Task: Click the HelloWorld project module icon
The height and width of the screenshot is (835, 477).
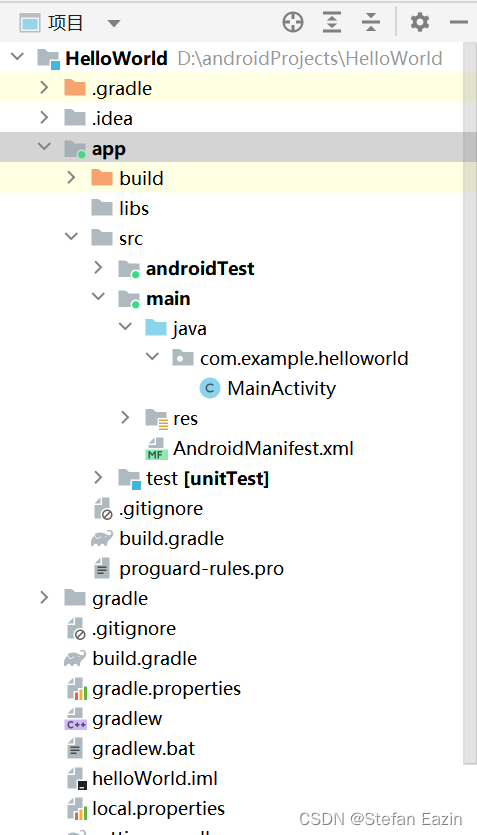Action: click(x=48, y=59)
